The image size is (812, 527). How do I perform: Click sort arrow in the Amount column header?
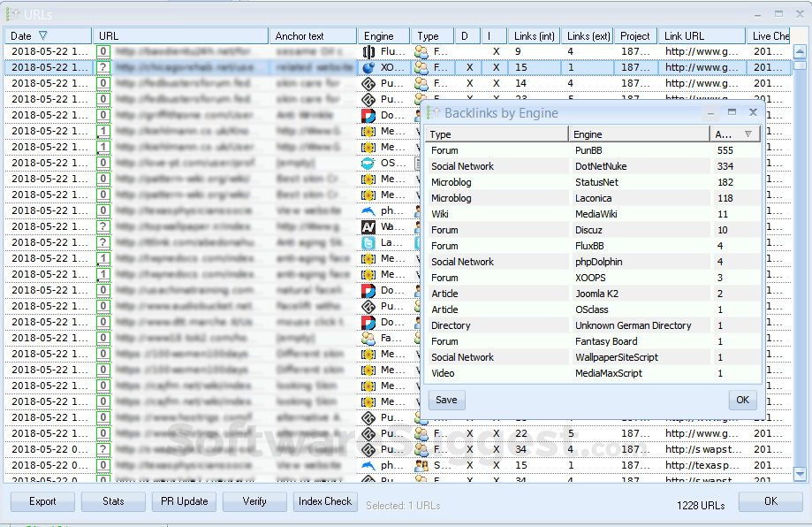pyautogui.click(x=748, y=134)
